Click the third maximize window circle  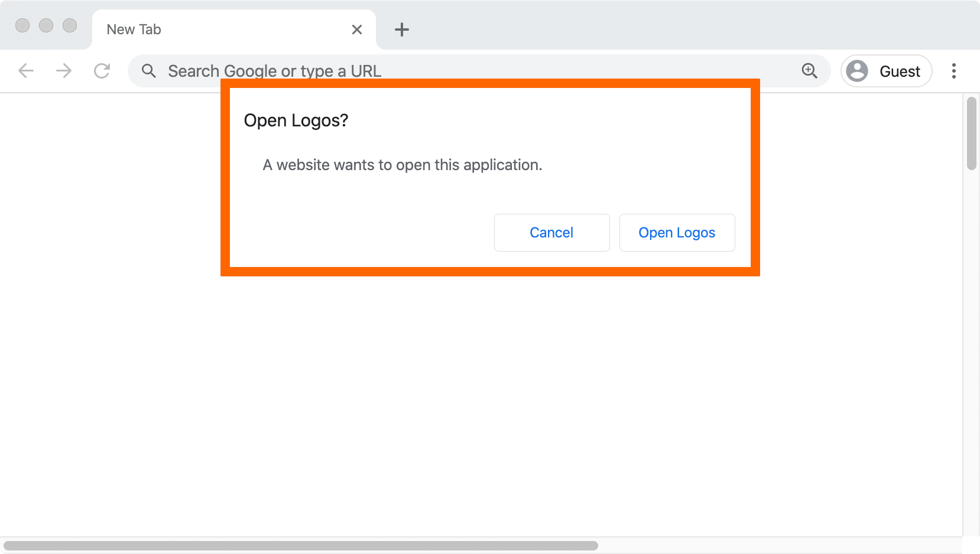tap(70, 25)
